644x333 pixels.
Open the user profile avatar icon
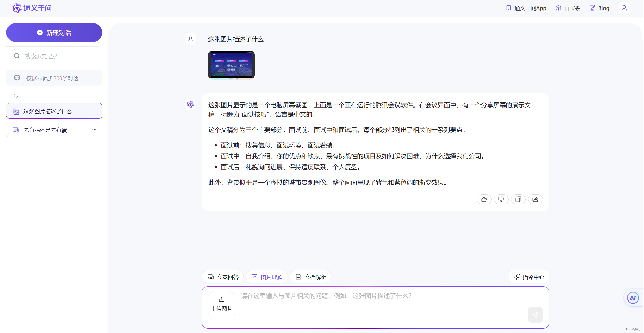tap(624, 8)
